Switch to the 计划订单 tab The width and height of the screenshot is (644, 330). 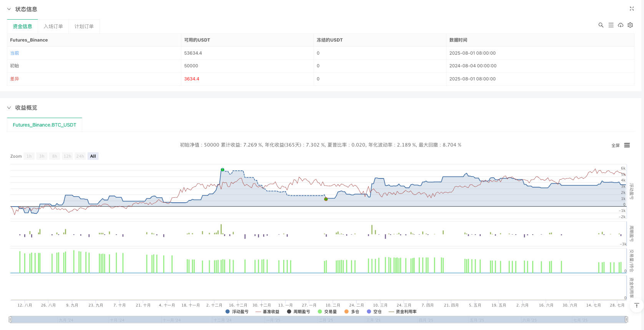point(84,26)
